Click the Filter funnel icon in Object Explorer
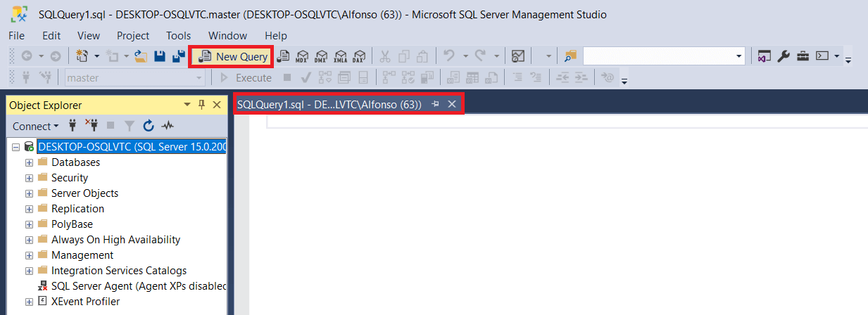Viewport: 868px width, 315px height. [130, 126]
